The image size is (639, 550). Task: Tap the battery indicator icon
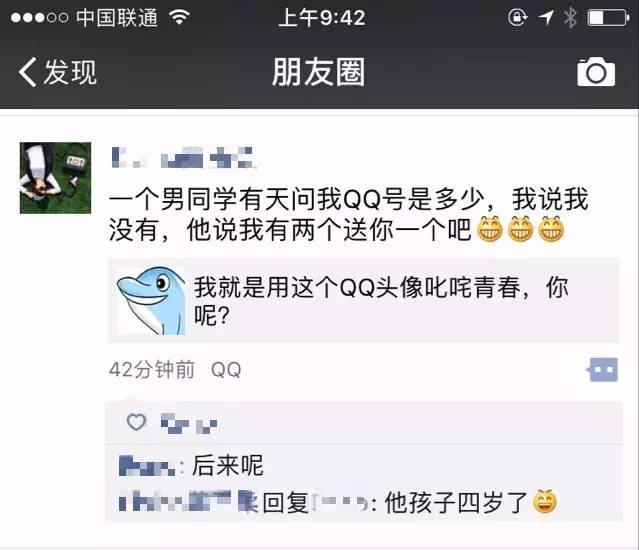pos(608,18)
